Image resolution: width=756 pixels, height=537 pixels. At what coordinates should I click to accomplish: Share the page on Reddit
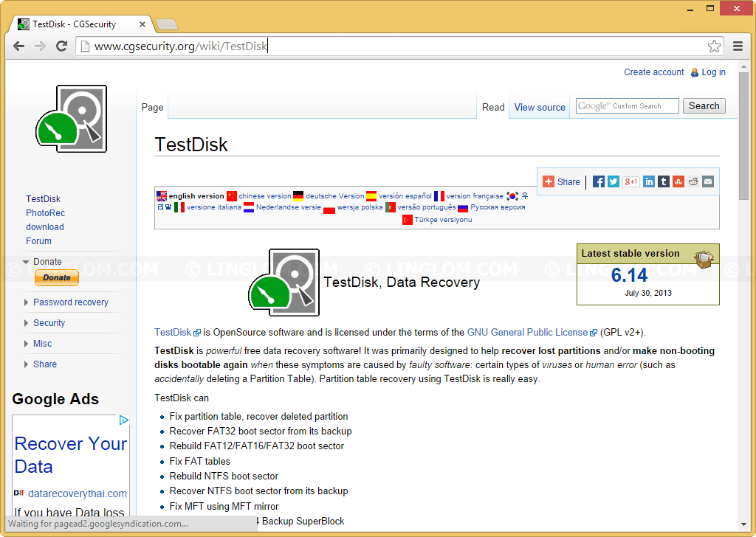pyautogui.click(x=693, y=181)
